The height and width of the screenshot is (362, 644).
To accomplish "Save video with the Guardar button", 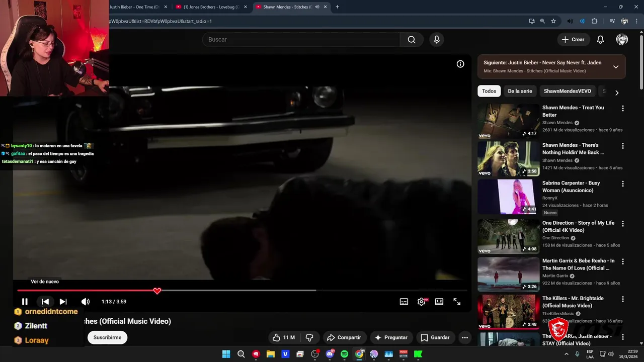I will 435,337.
